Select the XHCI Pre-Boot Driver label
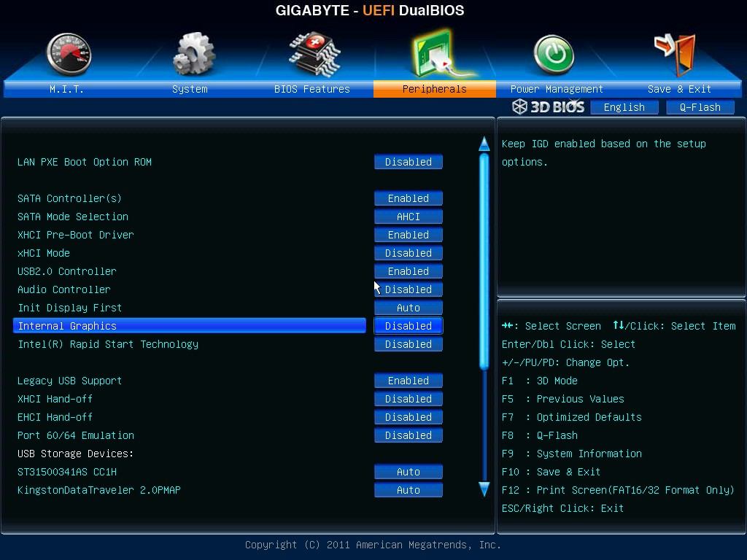This screenshot has height=560, width=747. point(76,235)
